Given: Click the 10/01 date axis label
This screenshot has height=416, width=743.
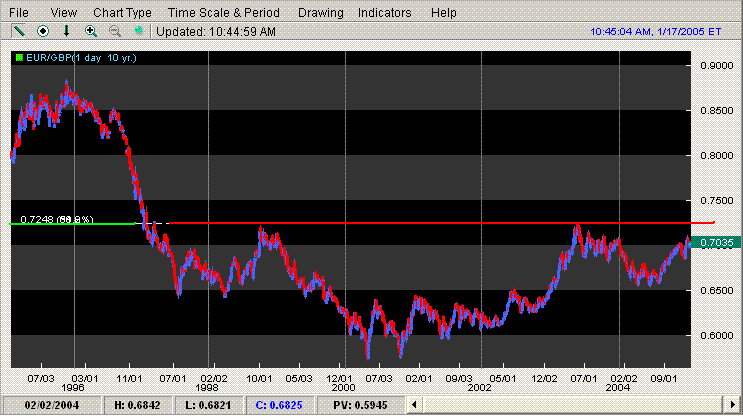Looking at the screenshot, I should 259,379.
